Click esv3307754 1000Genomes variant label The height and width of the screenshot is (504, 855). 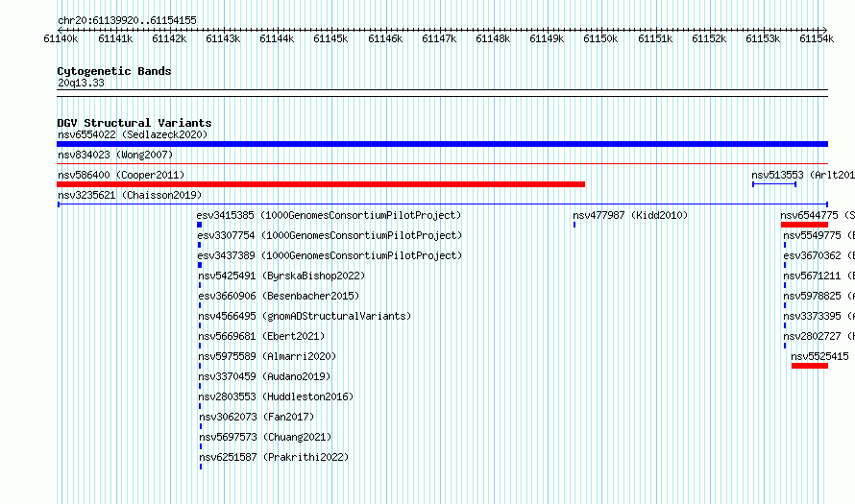click(x=330, y=235)
